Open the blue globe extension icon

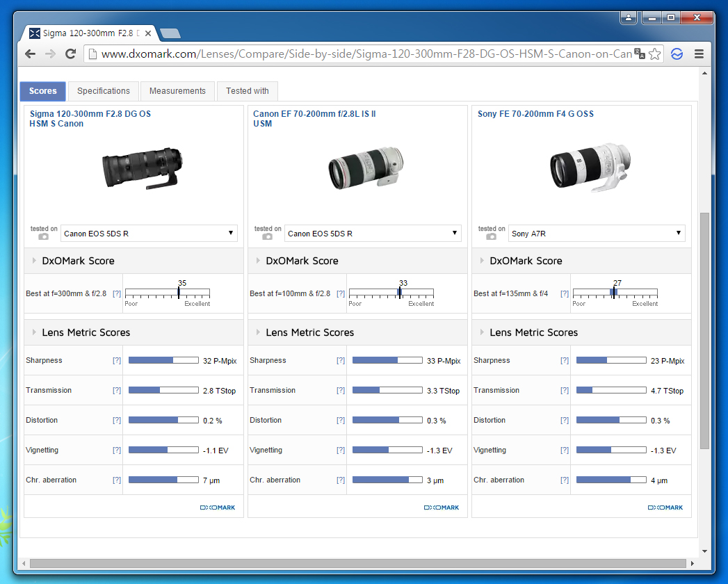tap(677, 54)
